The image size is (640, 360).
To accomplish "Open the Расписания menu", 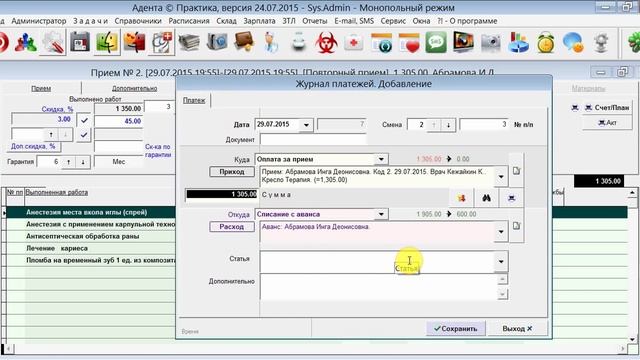I will pyautogui.click(x=189, y=21).
